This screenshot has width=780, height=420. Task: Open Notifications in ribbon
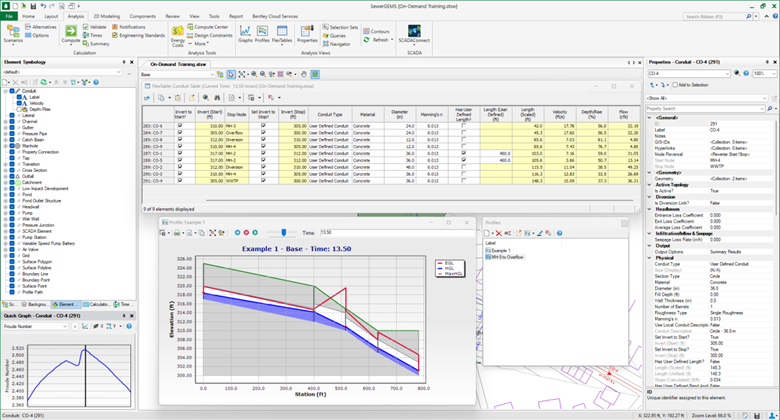coord(129,27)
